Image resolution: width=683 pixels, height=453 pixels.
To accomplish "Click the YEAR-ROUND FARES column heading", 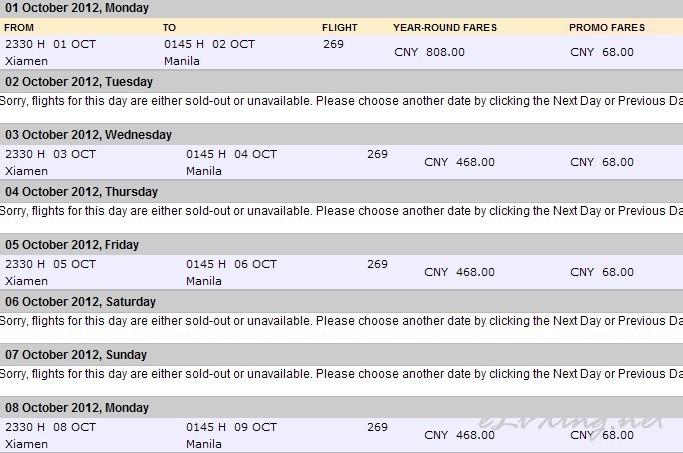I will tap(445, 27).
